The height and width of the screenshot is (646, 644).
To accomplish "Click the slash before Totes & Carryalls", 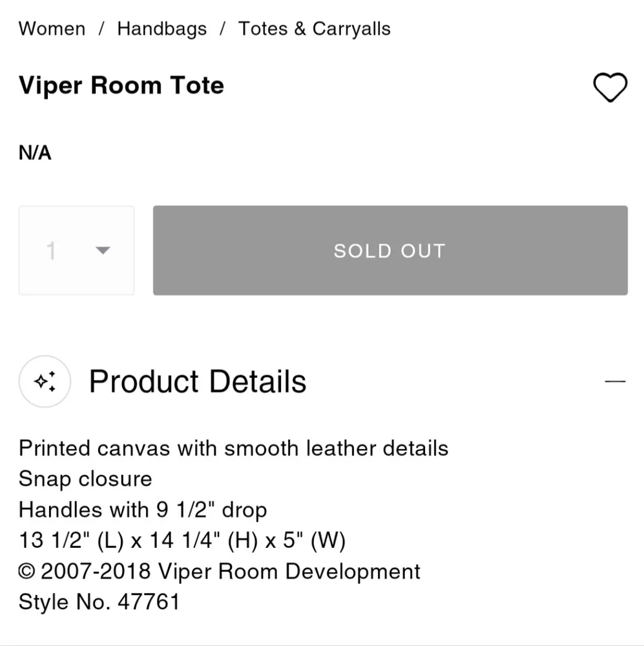I will click(223, 29).
